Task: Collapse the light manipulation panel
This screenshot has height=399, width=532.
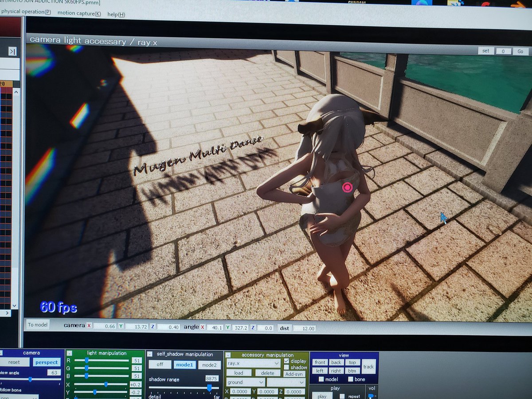Action: point(69,353)
